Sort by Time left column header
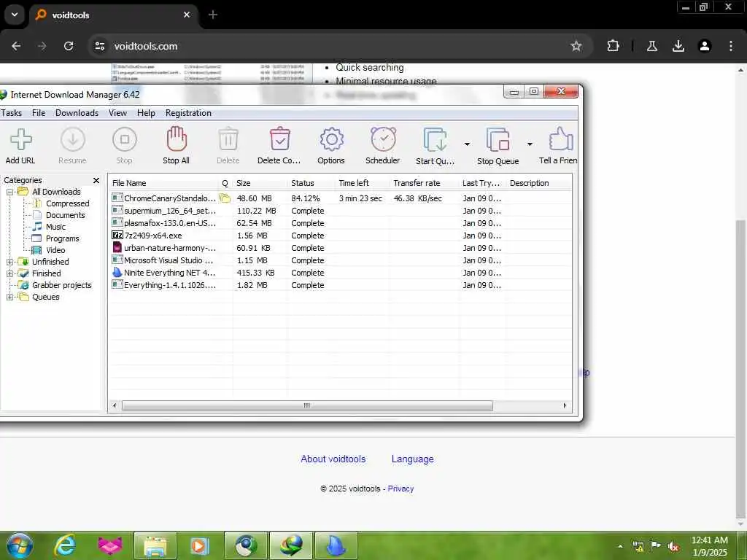Image resolution: width=747 pixels, height=560 pixels. click(x=363, y=183)
